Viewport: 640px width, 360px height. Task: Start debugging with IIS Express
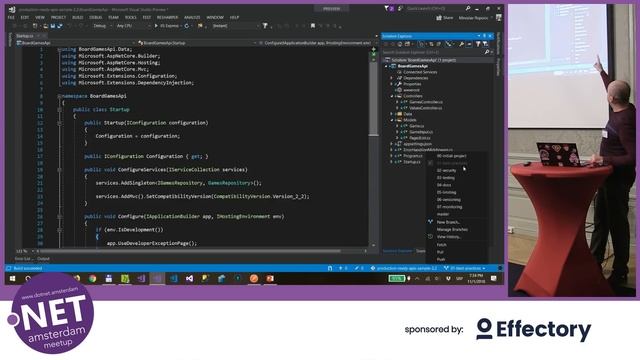pos(167,26)
